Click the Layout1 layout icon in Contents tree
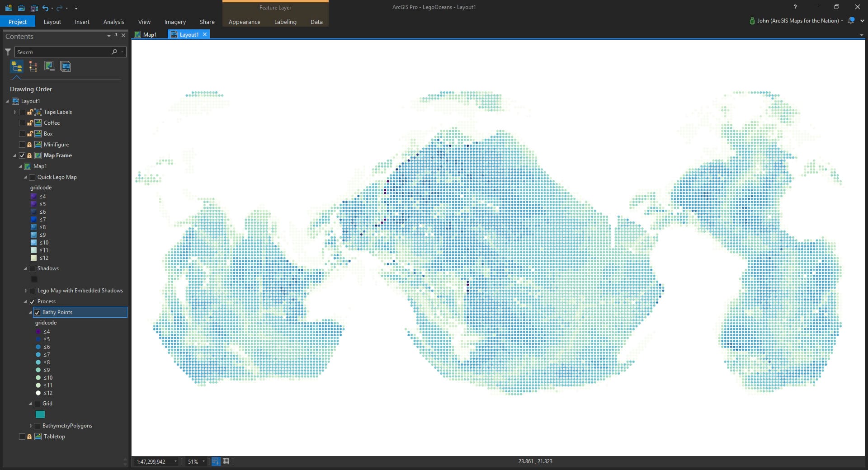Screen dimensions: 868x470 pyautogui.click(x=15, y=101)
